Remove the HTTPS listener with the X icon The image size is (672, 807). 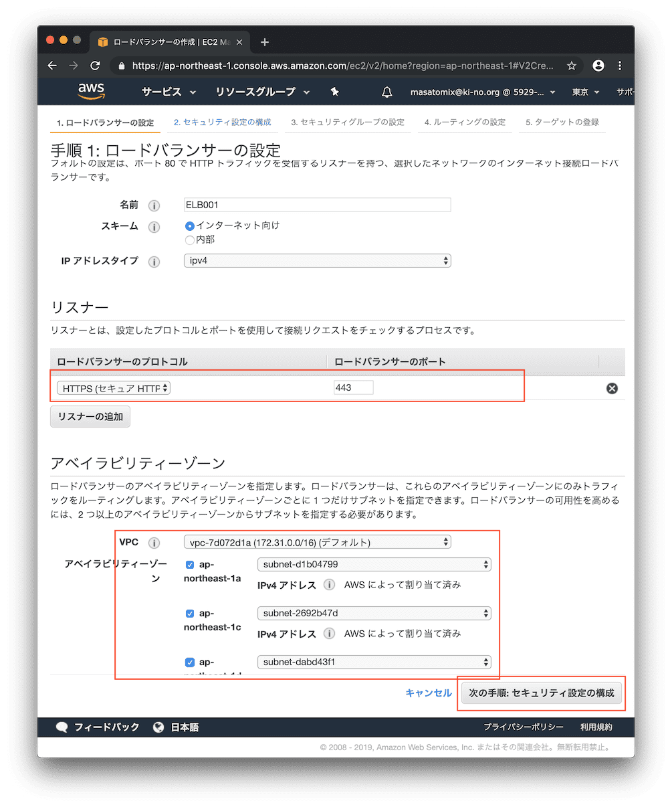tap(612, 388)
